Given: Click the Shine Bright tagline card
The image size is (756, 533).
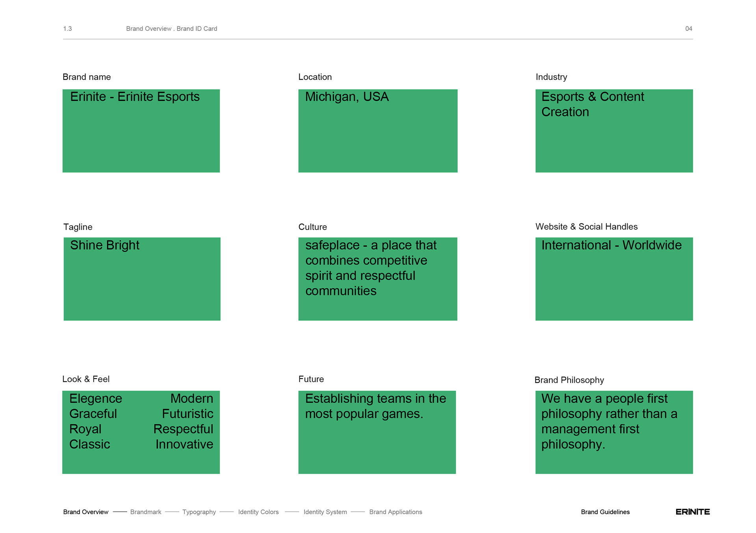Looking at the screenshot, I should coord(142,279).
